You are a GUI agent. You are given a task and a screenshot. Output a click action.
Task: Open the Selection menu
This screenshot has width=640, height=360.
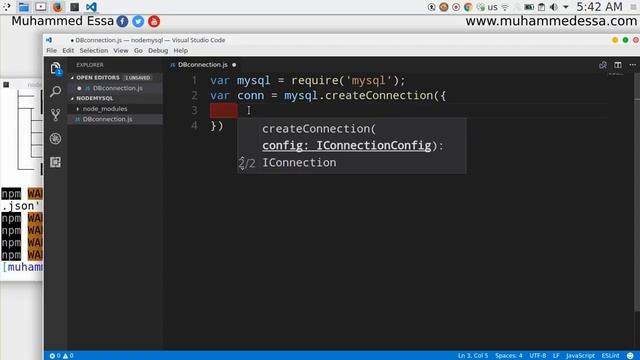94,51
